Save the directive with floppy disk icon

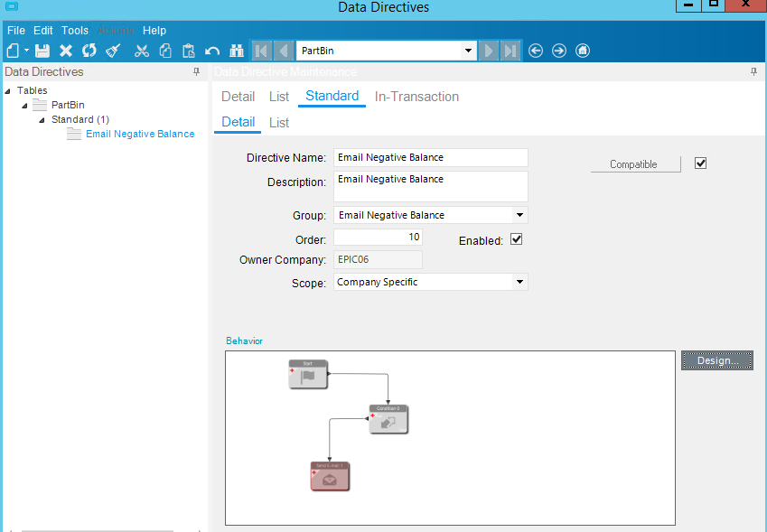tap(42, 51)
